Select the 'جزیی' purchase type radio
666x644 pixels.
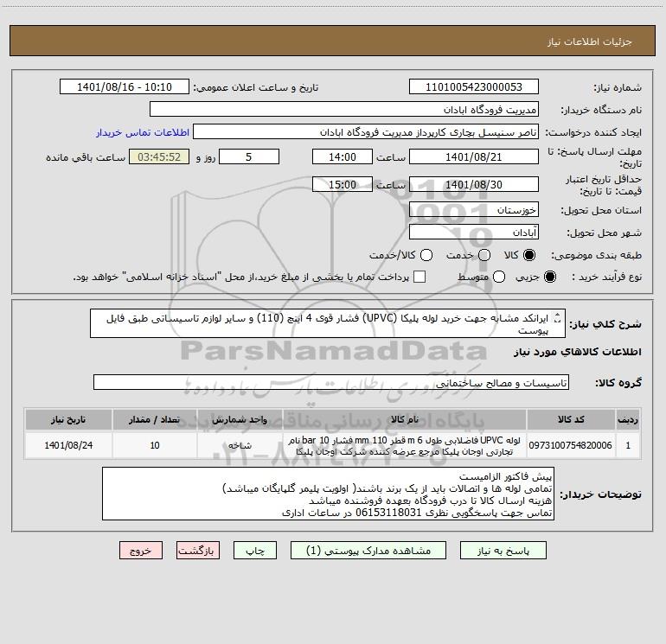[550, 277]
